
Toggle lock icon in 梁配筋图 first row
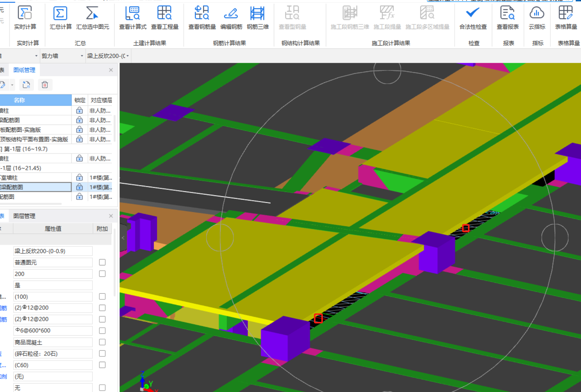(x=79, y=120)
